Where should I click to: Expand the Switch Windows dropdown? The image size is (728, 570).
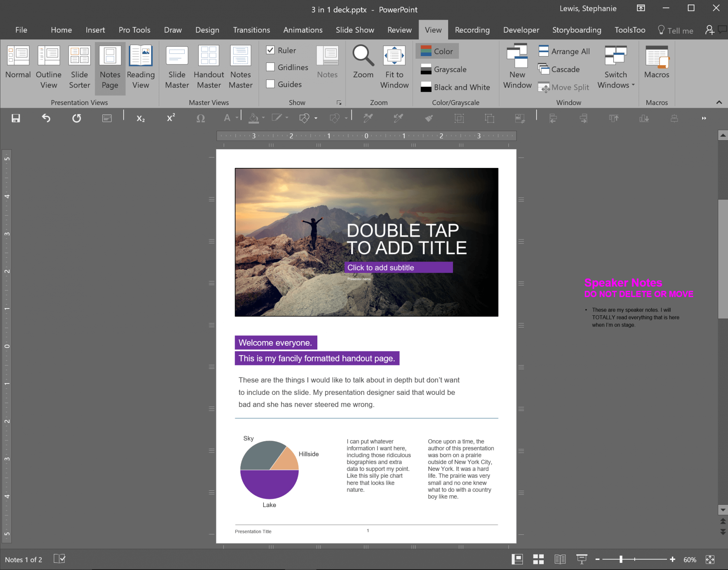616,67
